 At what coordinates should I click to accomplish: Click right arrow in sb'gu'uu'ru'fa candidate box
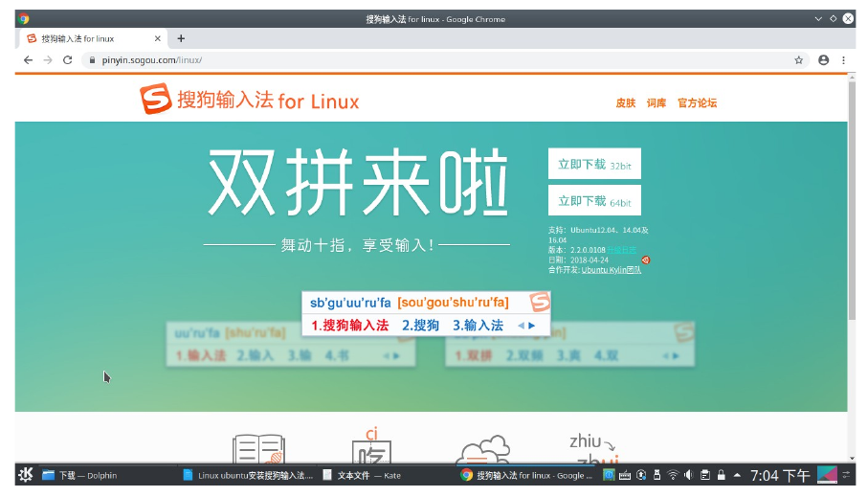(532, 326)
